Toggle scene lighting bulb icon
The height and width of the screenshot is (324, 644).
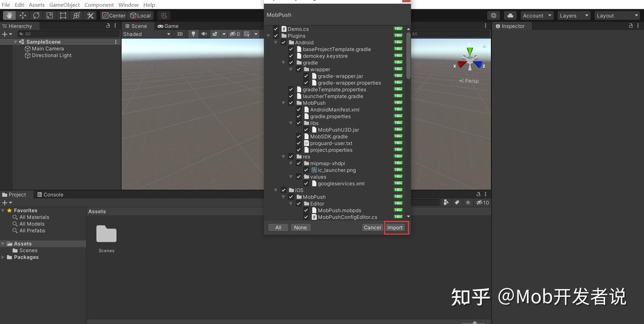(x=193, y=34)
